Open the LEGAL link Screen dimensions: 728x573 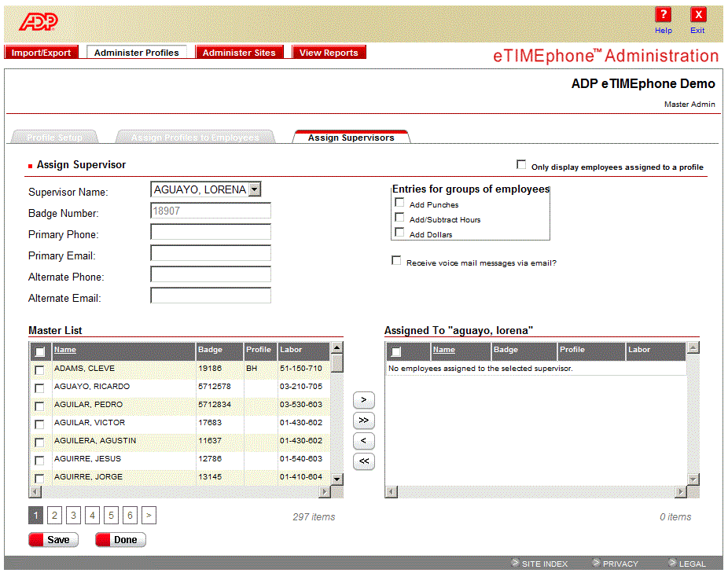(x=693, y=564)
